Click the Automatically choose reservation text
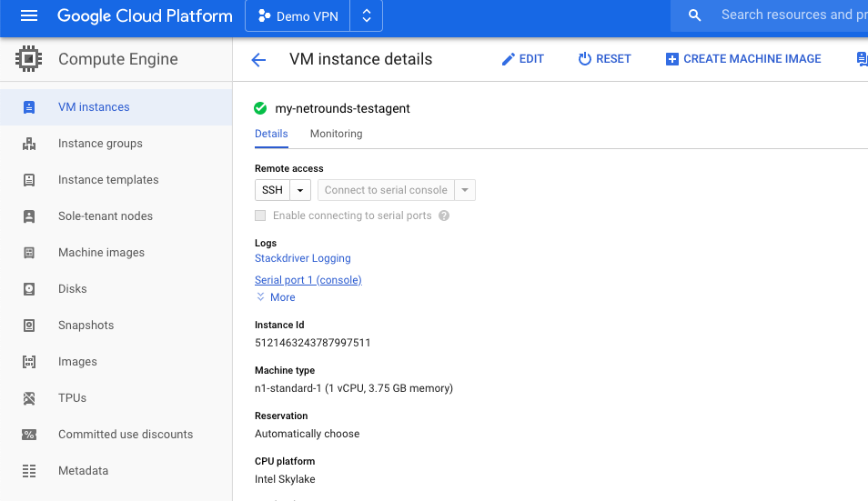 (308, 434)
